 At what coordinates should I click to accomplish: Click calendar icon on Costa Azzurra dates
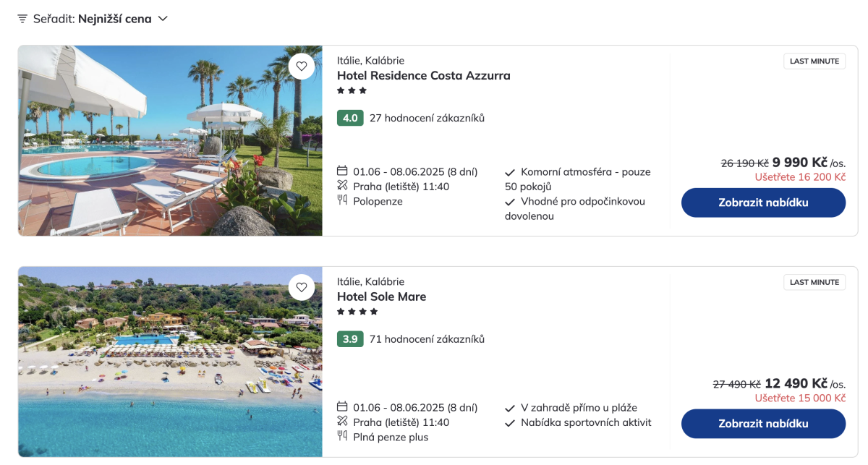[x=343, y=171]
